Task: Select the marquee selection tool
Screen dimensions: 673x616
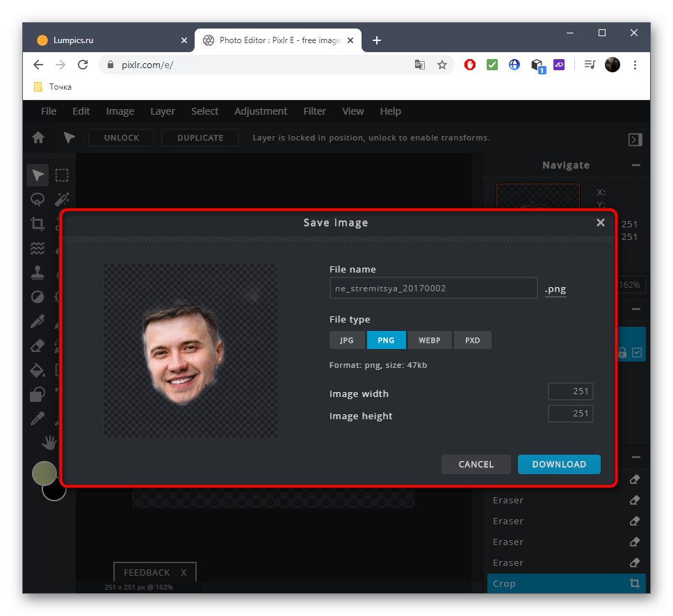Action: pyautogui.click(x=62, y=175)
